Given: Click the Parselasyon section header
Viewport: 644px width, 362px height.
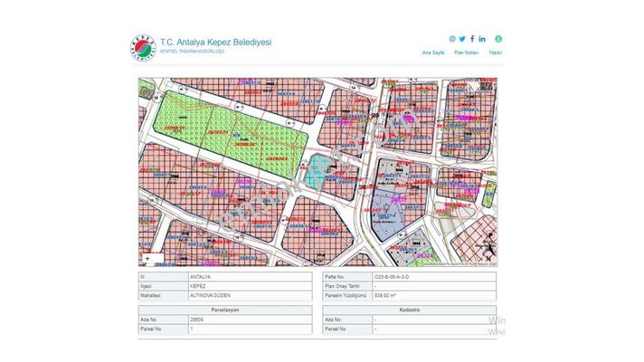Looking at the screenshot, I should 225,310.
